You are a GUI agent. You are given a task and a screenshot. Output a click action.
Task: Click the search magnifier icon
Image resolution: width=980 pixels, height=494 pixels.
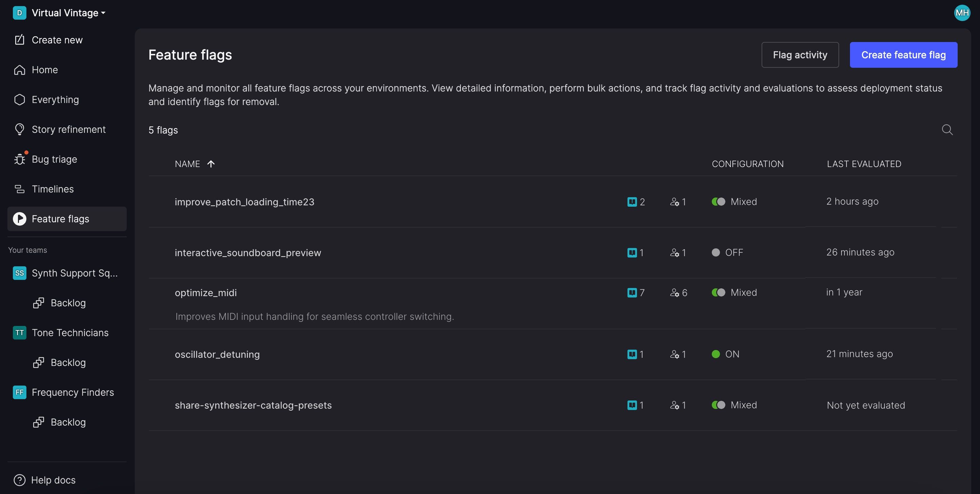(947, 130)
